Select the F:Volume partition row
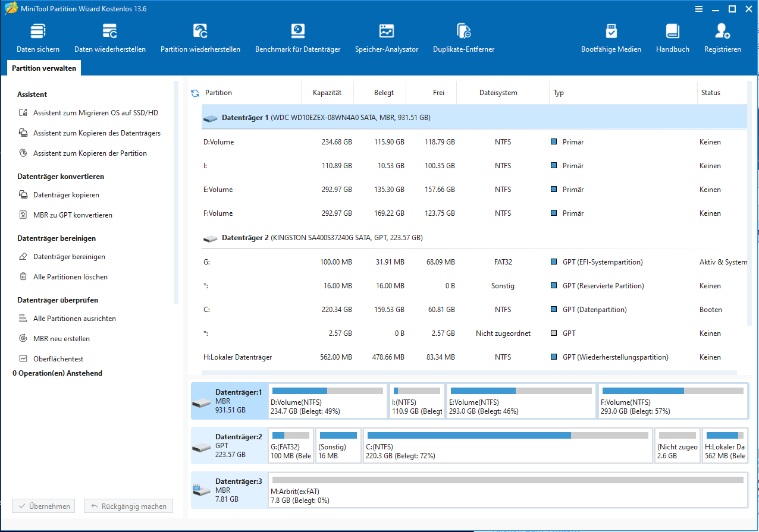The image size is (759, 532). pos(474,213)
